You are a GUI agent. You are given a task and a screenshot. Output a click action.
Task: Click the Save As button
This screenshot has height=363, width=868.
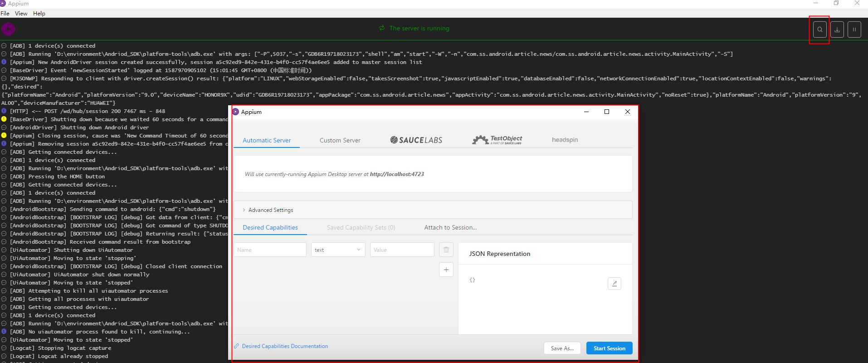click(x=562, y=348)
